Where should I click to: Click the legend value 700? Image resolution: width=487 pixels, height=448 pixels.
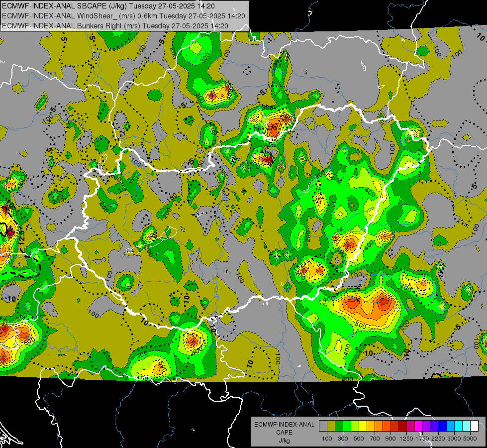point(375,439)
